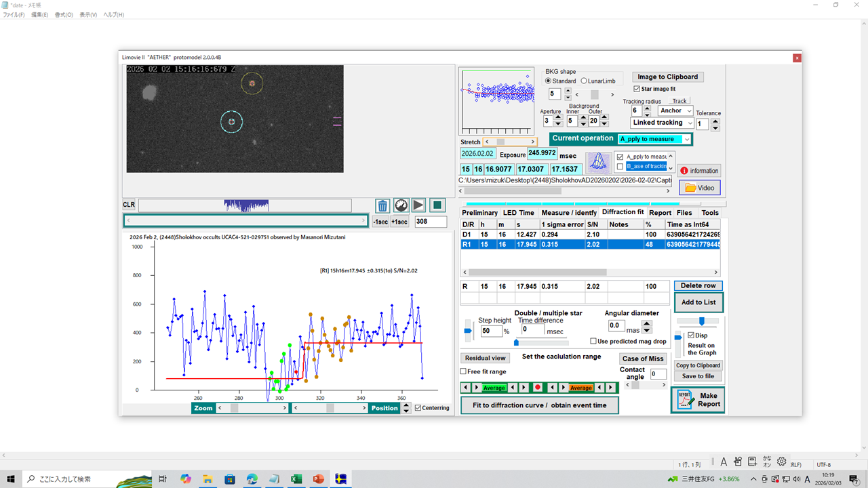Click the speedometer gauge icon

401,205
